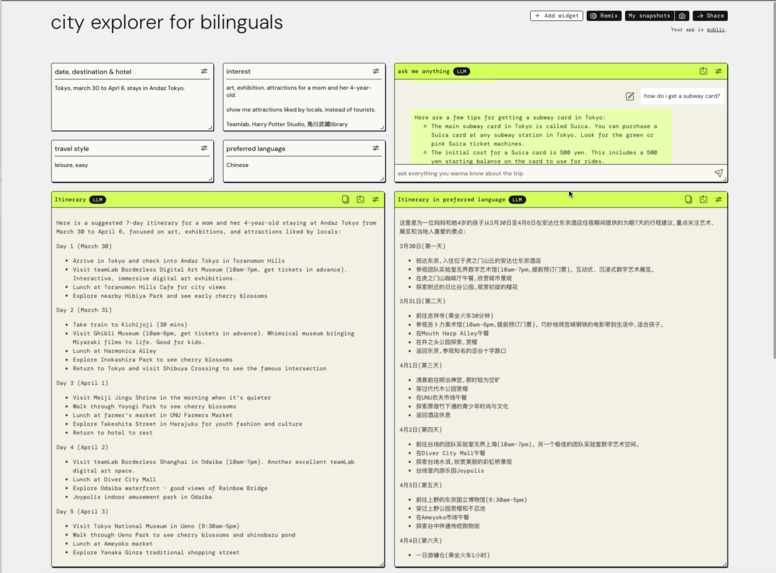776x573 pixels.
Task: Click the Remix button
Action: click(x=604, y=16)
